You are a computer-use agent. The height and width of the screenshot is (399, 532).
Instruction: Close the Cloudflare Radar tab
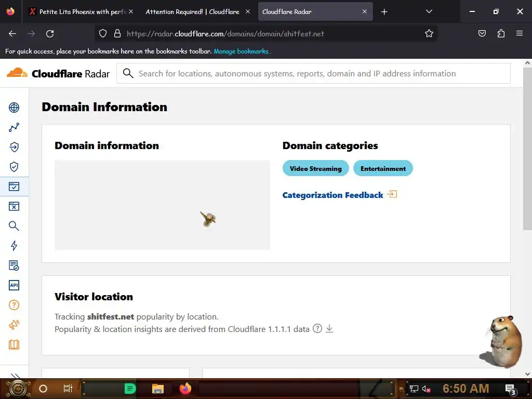point(364,11)
